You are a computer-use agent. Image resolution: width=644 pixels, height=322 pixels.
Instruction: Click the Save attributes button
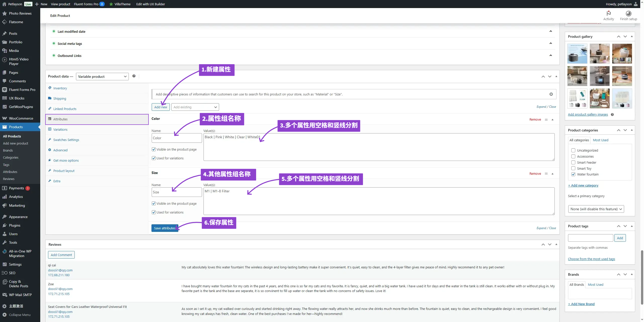165,228
